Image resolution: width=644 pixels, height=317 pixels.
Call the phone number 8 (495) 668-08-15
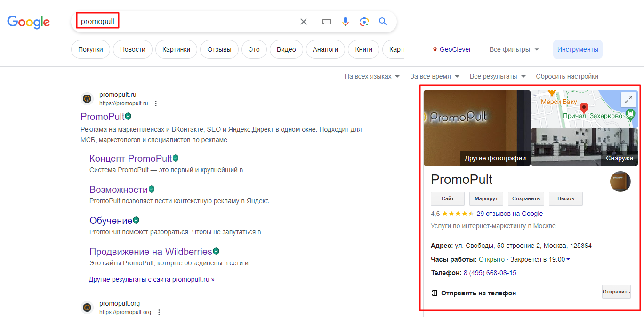point(490,273)
